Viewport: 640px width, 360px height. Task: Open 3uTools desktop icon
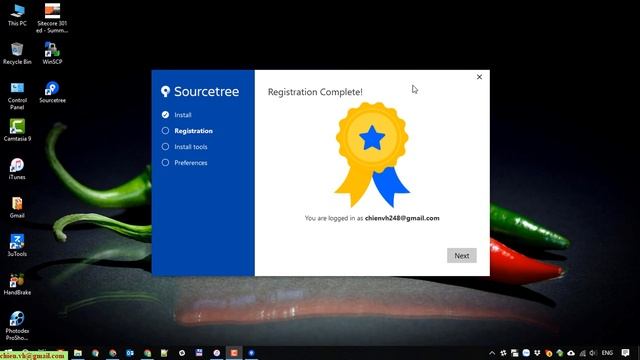coord(17,246)
